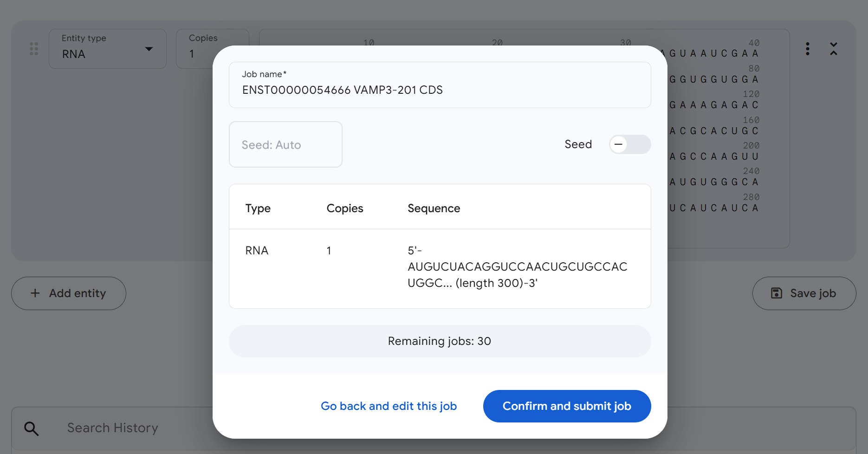Toggle the Seed switch

click(629, 144)
